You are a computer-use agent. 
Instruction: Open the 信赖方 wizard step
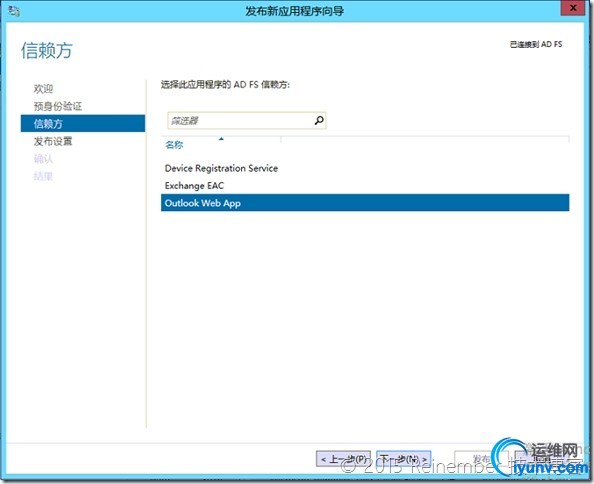83,123
